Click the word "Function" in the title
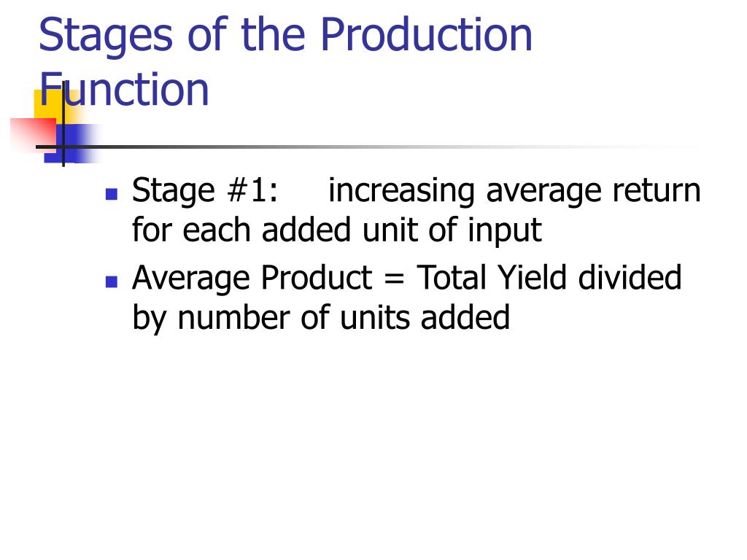This screenshot has width=747, height=560. [124, 89]
